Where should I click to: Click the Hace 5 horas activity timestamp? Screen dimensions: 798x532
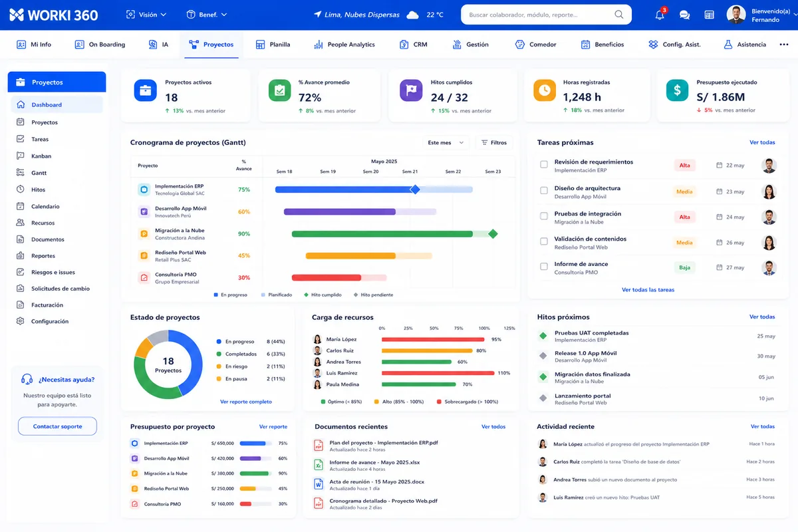click(761, 497)
